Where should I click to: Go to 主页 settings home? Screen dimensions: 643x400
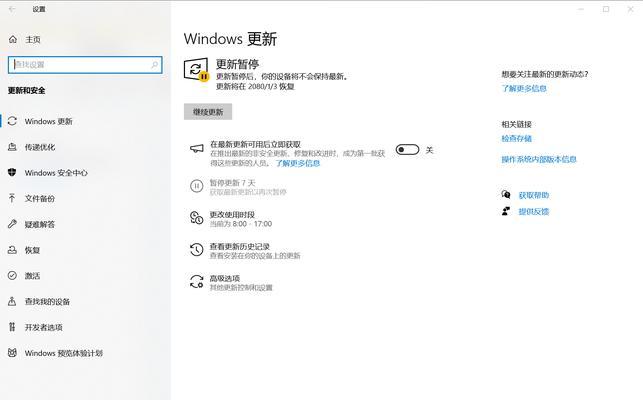point(85,39)
